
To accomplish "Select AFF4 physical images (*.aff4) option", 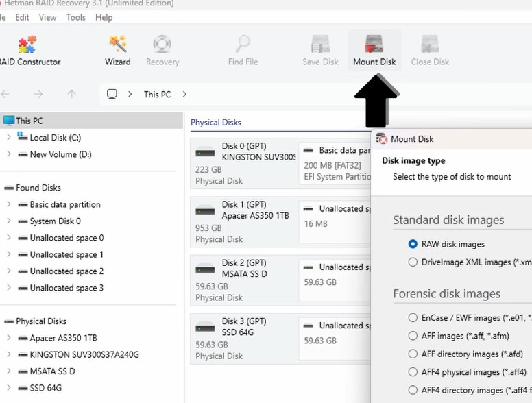I will coord(413,371).
